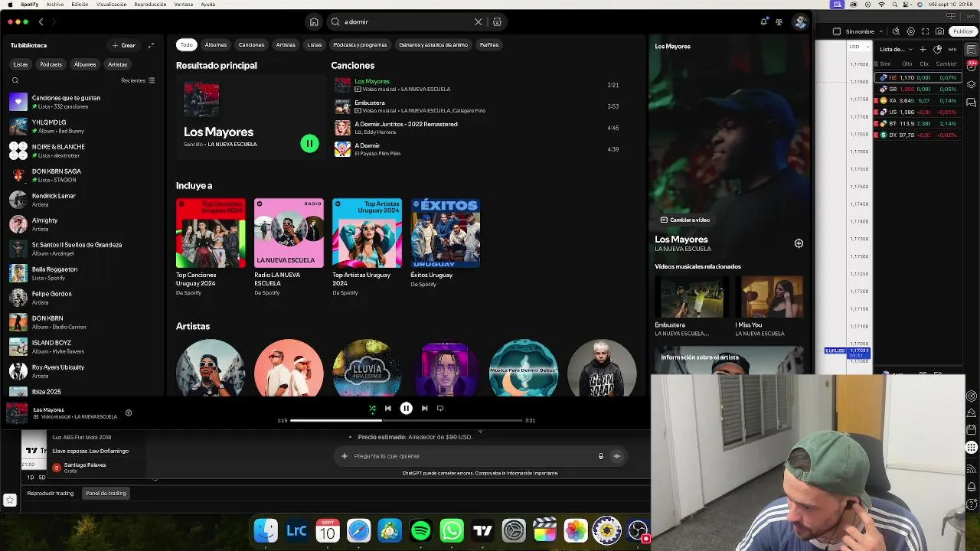
Task: Filter library by Listas
Action: pyautogui.click(x=21, y=64)
